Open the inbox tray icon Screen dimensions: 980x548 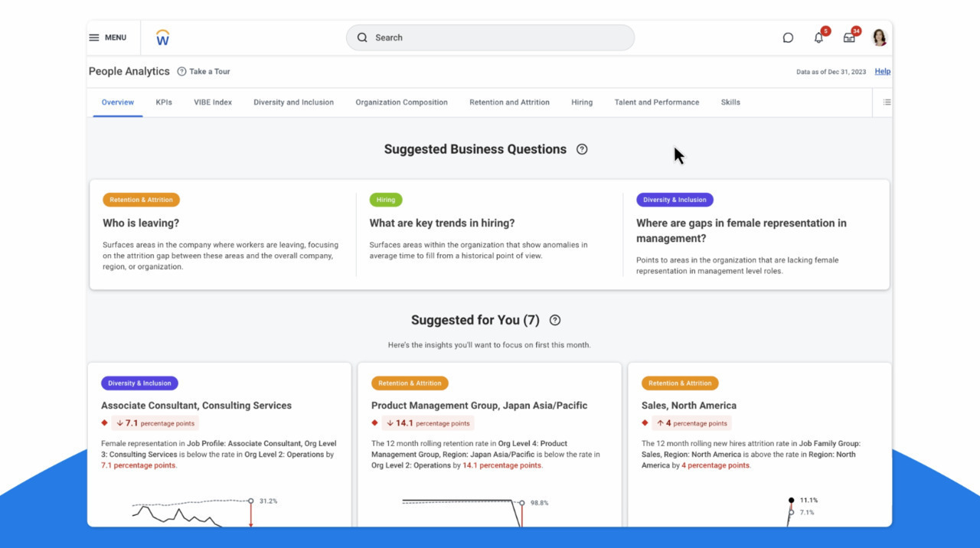[849, 38]
